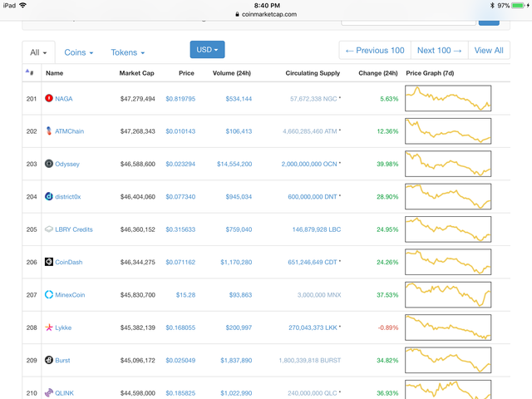The height and width of the screenshot is (399, 532).
Task: Open district0x 7-day price graph
Action: 448,196
